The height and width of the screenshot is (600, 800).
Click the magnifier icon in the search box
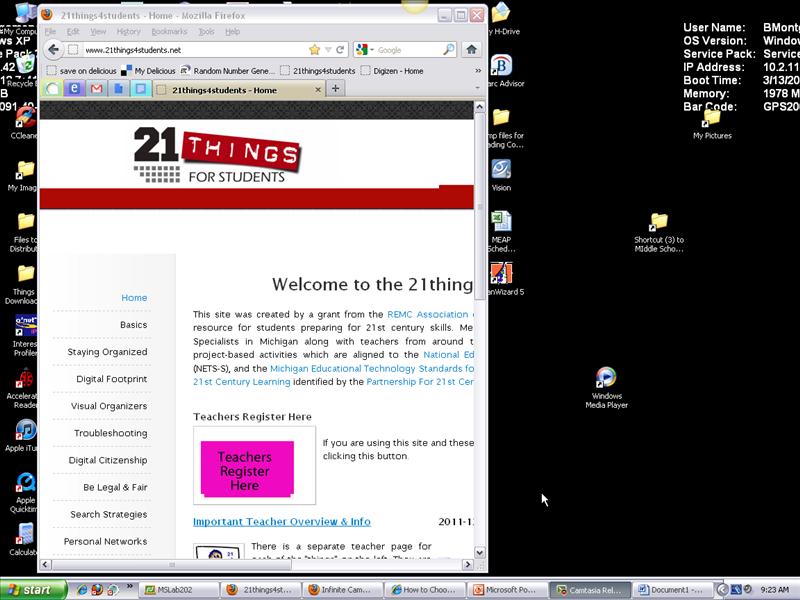448,49
